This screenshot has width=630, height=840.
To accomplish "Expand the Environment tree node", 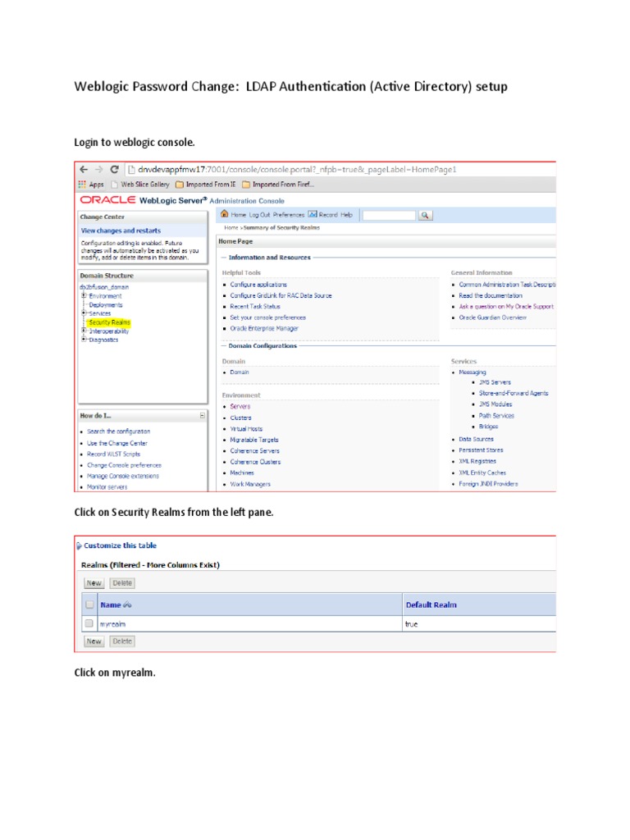I will coord(84,295).
